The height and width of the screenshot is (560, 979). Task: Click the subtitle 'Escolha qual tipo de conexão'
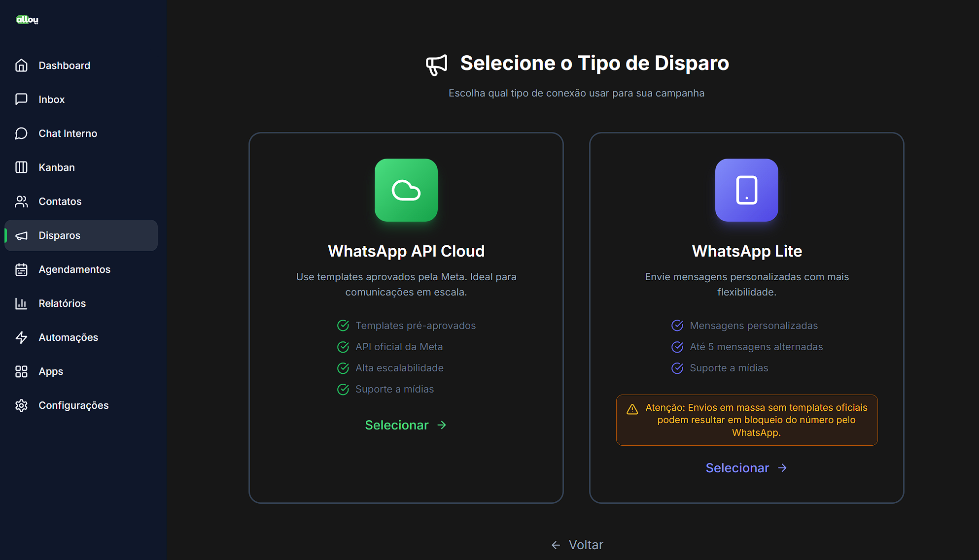pos(576,93)
